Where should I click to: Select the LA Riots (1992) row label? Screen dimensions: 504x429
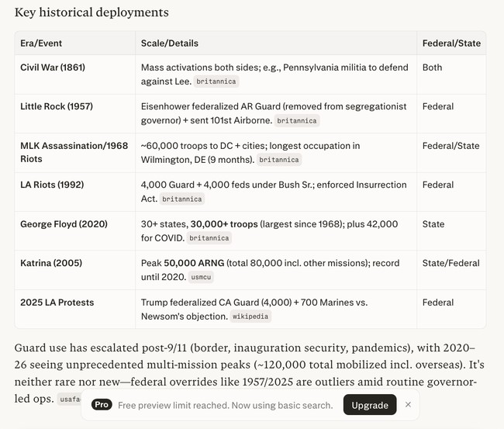coord(52,185)
